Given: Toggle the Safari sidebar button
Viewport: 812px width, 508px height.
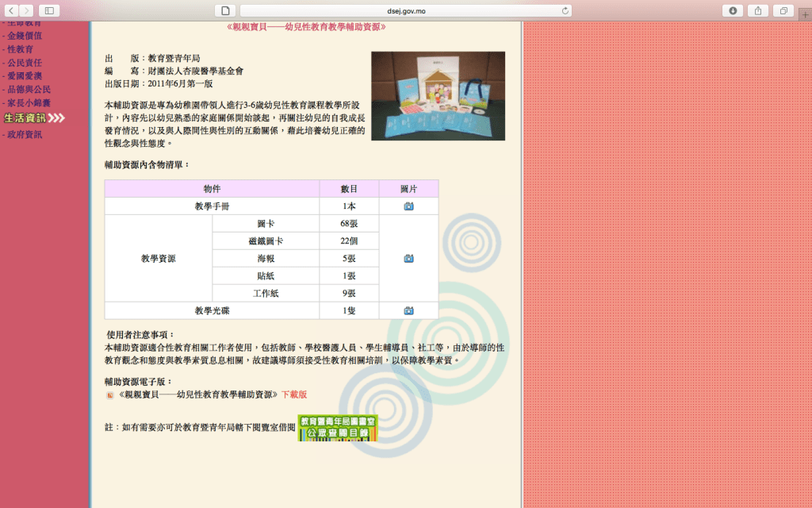Looking at the screenshot, I should coord(49,10).
